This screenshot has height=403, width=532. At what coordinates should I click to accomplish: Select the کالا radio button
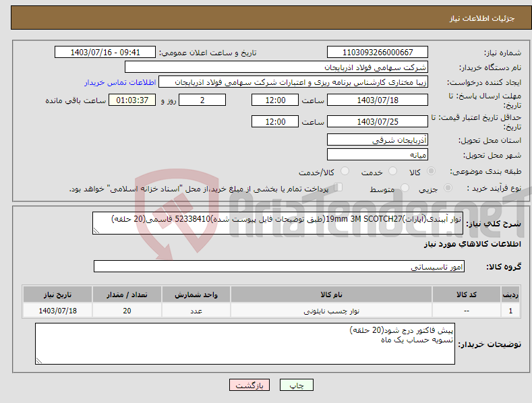tap(431, 171)
